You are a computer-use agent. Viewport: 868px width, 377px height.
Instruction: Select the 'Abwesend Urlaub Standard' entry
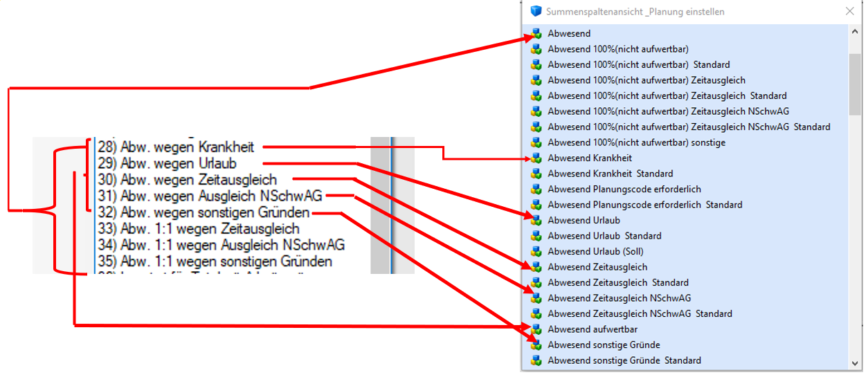(x=604, y=236)
